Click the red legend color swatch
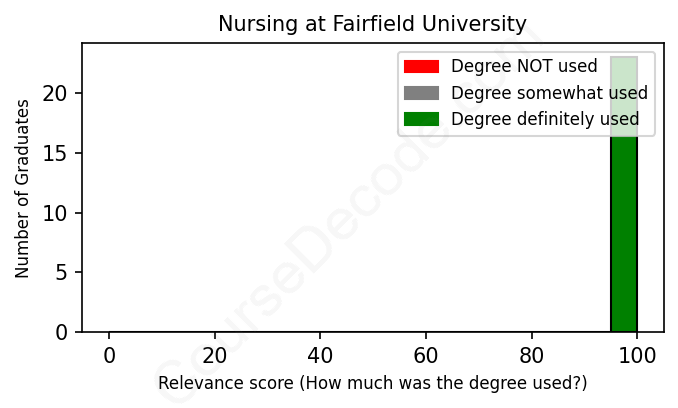Screen dimensions: 678x408 421,67
